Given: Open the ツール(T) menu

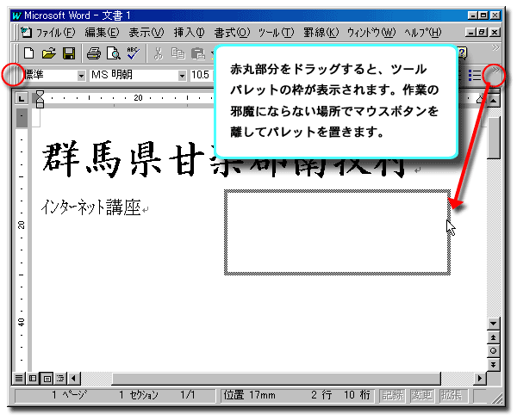Looking at the screenshot, I should (276, 33).
